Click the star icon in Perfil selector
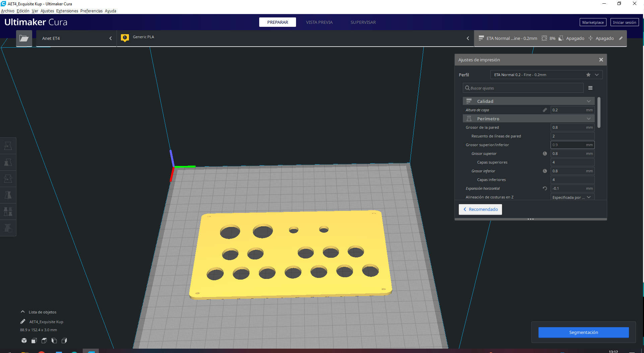This screenshot has width=644, height=353. click(x=588, y=75)
